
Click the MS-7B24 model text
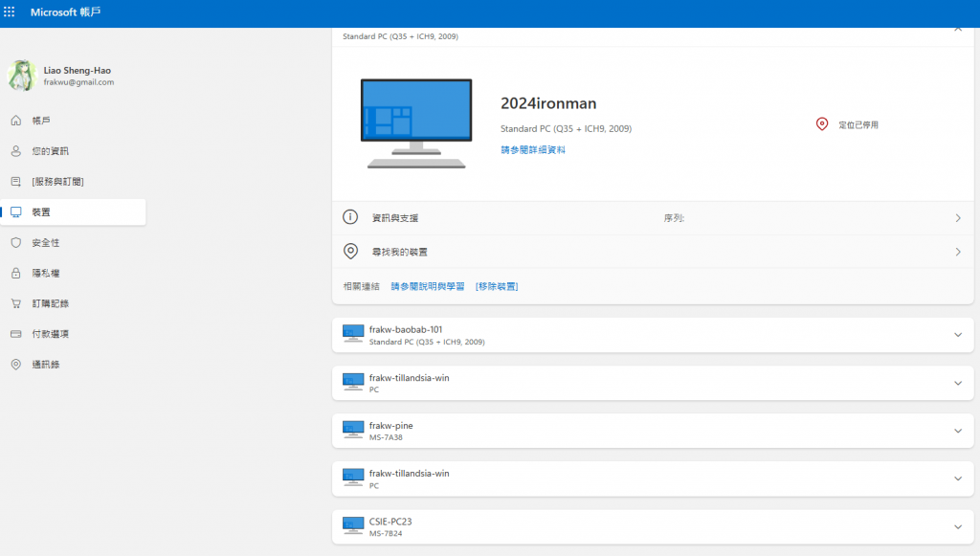(x=386, y=533)
